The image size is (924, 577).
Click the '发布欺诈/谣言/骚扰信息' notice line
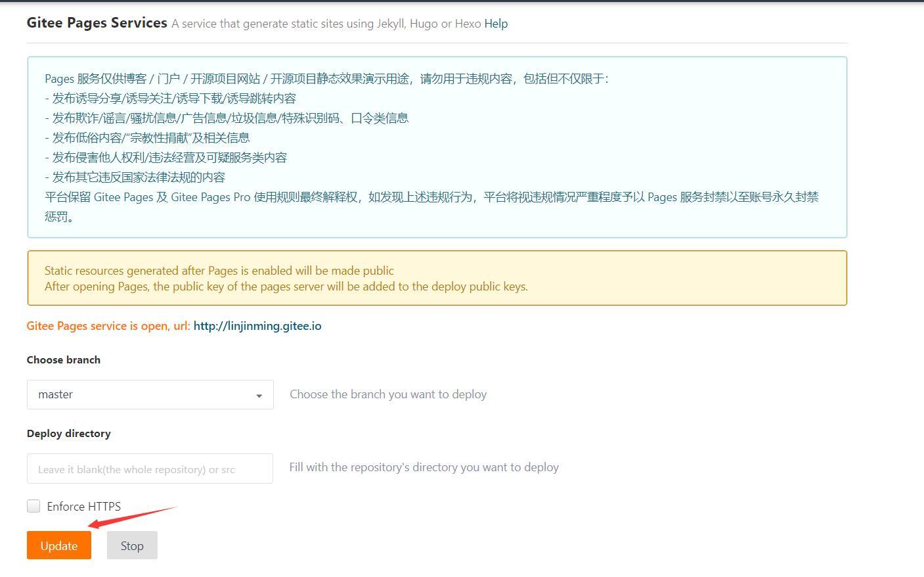[x=227, y=118]
